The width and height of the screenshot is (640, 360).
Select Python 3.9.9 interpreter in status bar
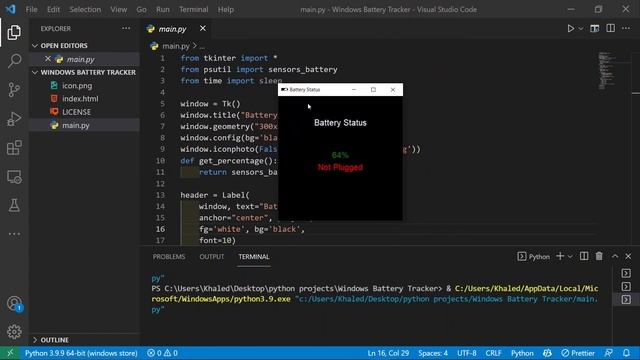tap(81, 353)
